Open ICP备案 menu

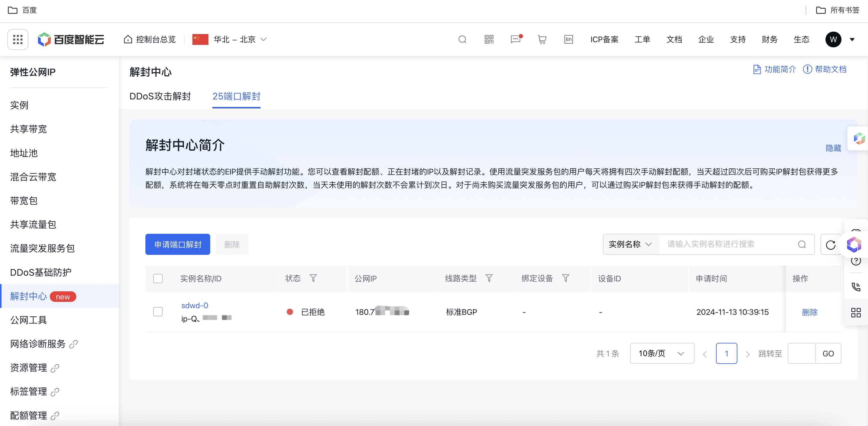(604, 39)
